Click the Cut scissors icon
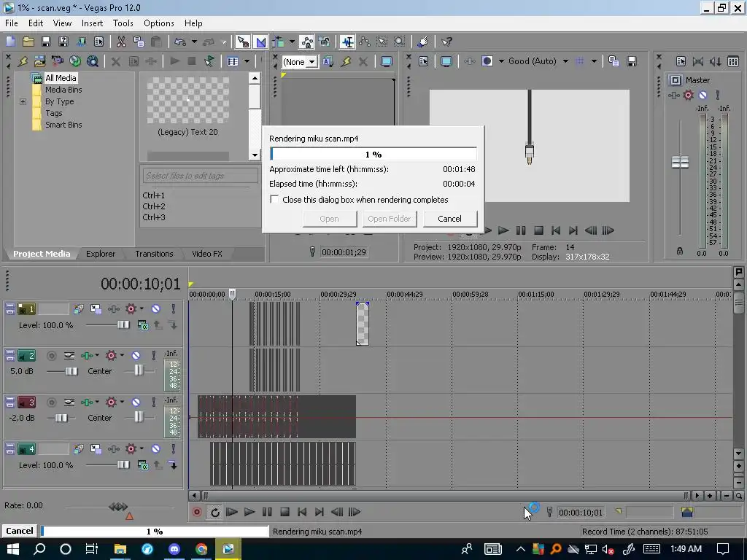Viewport: 747px width, 560px height. [x=122, y=42]
